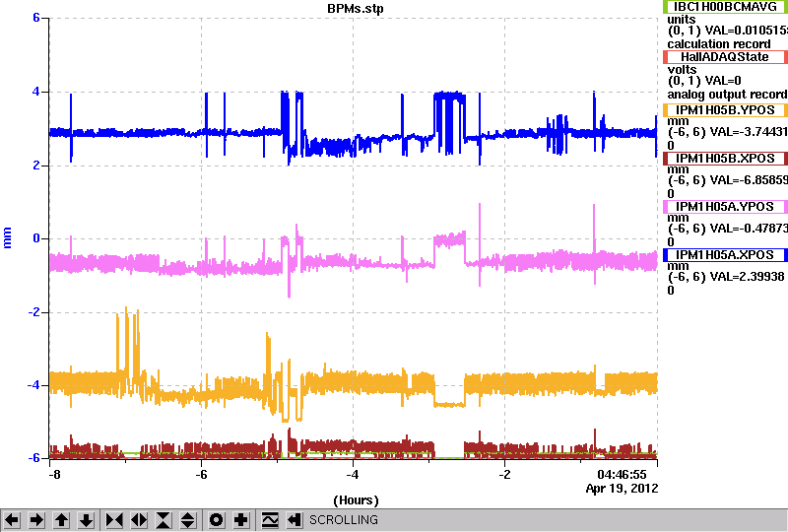Select the IPM1H05A.YPOS legend entry

pyautogui.click(x=725, y=207)
